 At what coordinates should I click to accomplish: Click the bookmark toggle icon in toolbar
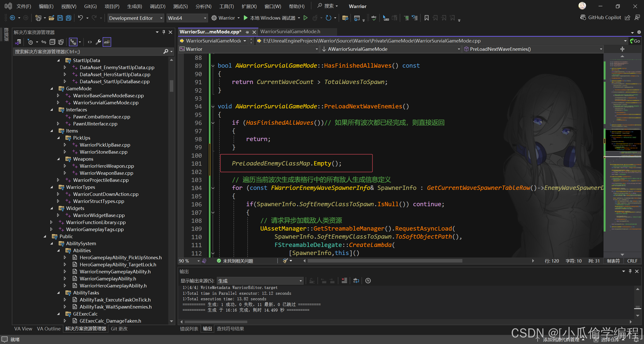(x=426, y=18)
